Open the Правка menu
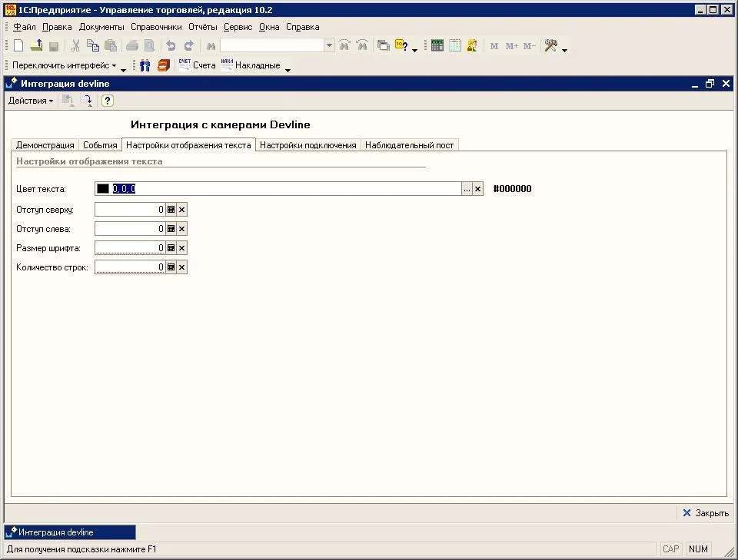The height and width of the screenshot is (560, 738). [x=57, y=27]
